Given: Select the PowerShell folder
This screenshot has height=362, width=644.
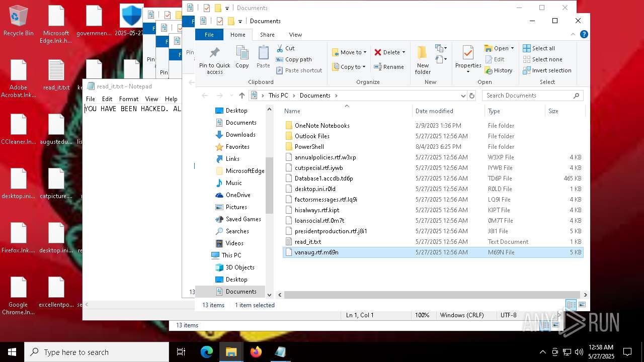Looking at the screenshot, I should 309,147.
